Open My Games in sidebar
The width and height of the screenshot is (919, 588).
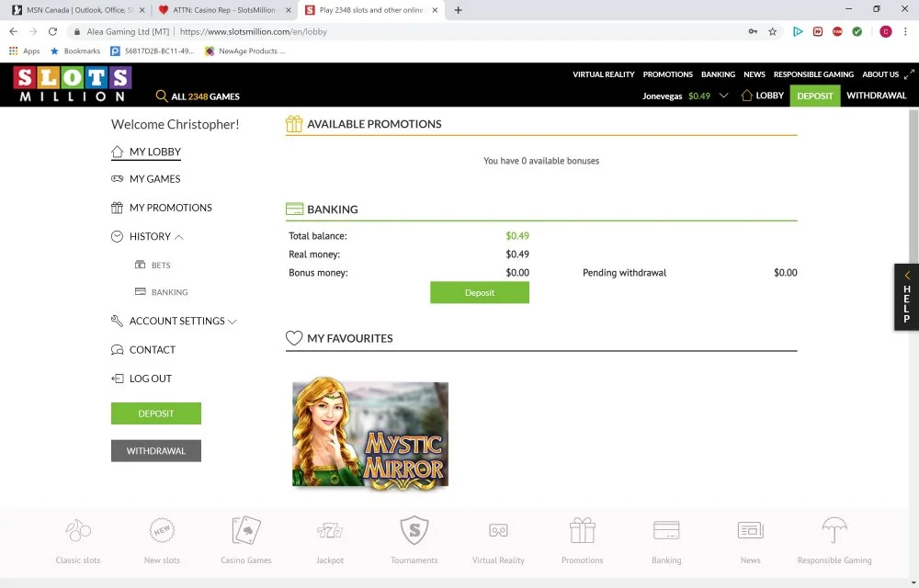tap(146, 178)
